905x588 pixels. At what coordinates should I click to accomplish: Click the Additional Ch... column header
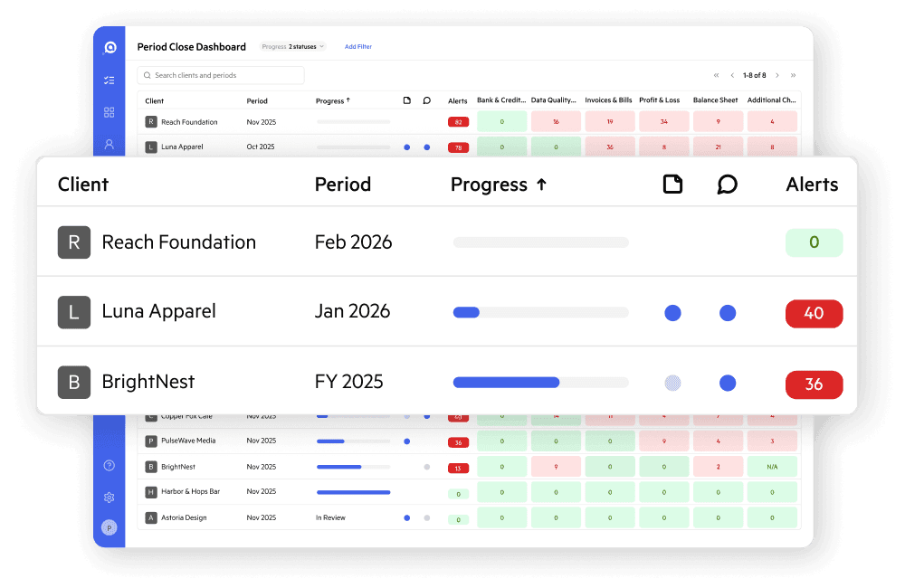771,100
